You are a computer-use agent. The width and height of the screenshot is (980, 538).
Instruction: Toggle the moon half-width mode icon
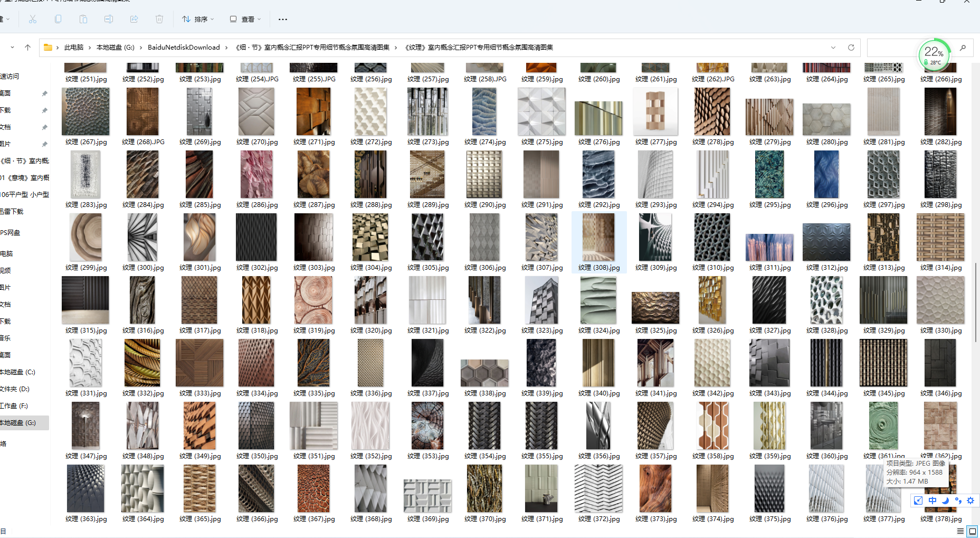point(946,501)
